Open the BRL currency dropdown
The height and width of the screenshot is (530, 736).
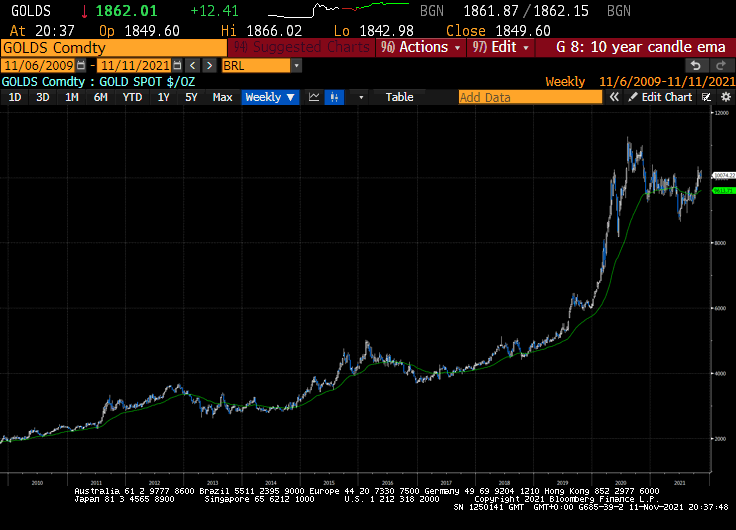[x=296, y=66]
